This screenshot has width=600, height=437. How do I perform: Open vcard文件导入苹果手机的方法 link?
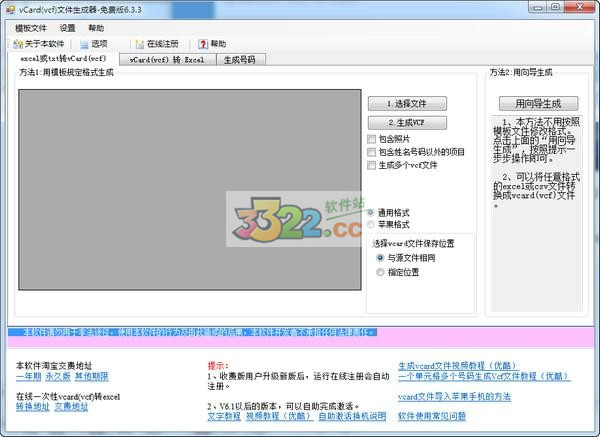tap(454, 397)
